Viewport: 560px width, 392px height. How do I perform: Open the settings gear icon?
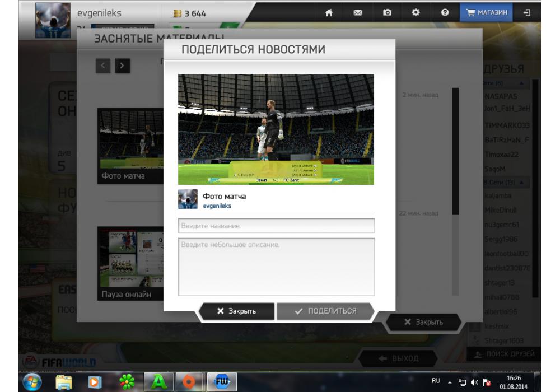416,13
